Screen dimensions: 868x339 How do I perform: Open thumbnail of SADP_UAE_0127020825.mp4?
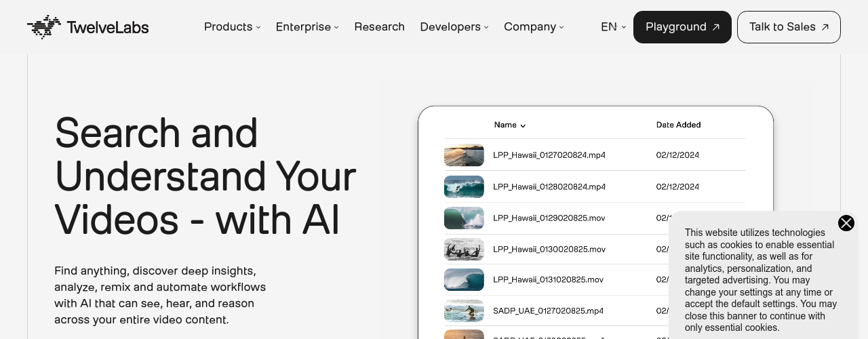click(x=464, y=311)
